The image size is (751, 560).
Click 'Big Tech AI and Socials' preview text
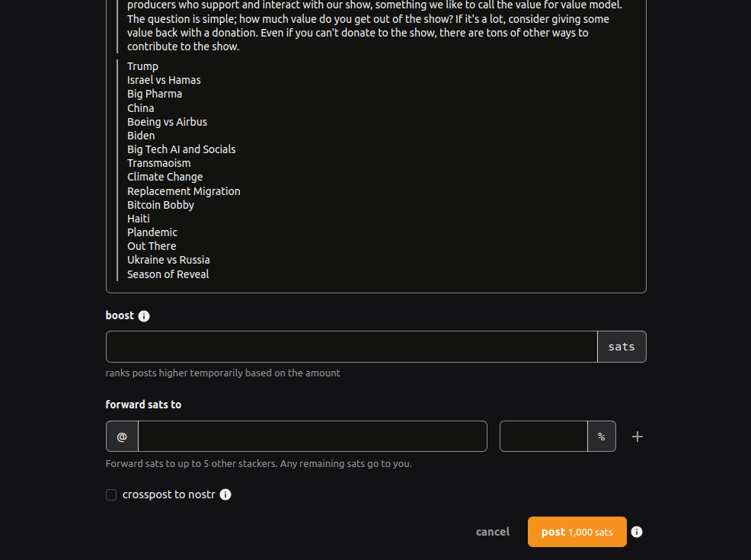pyautogui.click(x=181, y=149)
